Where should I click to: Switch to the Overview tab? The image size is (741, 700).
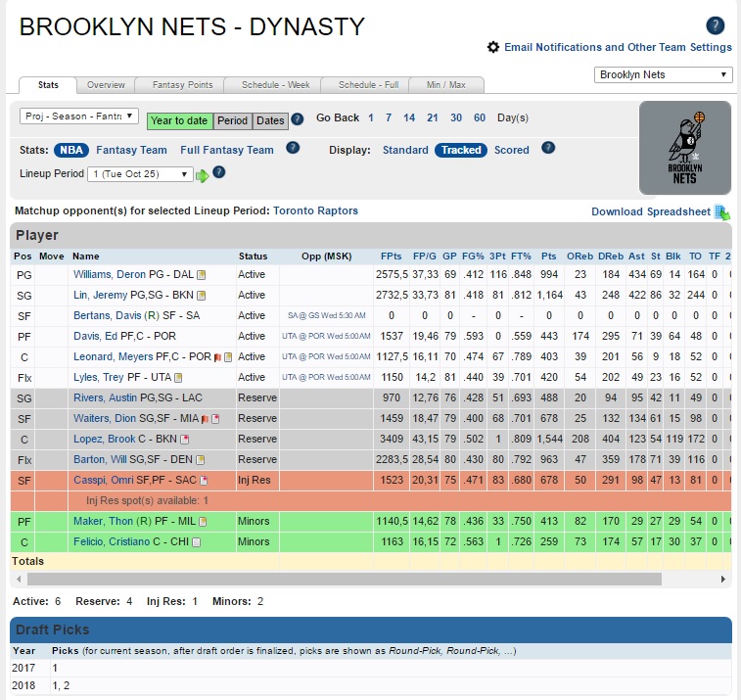click(106, 85)
